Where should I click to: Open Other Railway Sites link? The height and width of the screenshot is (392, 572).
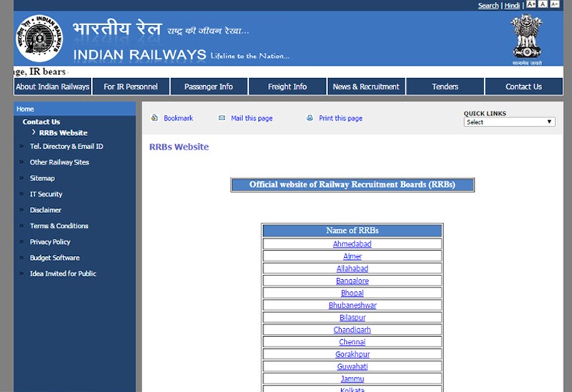(x=59, y=162)
